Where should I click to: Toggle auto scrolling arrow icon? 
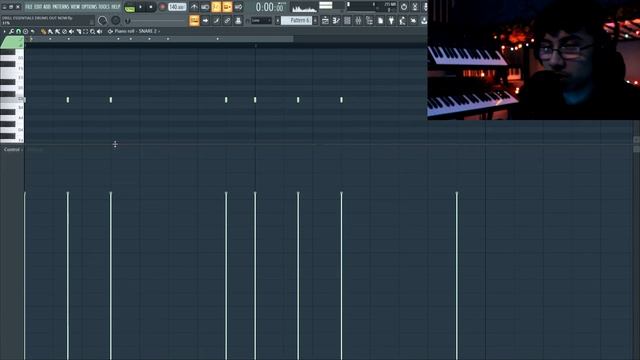(x=205, y=20)
